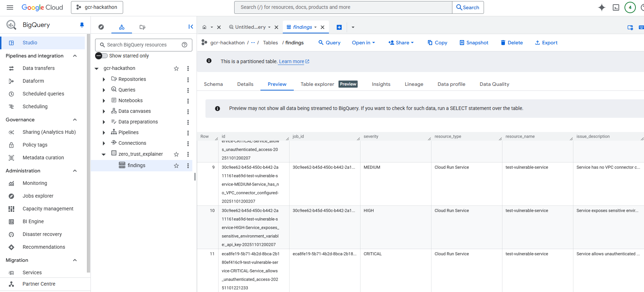The height and width of the screenshot is (292, 644).
Task: Add a new query tab with plus icon
Action: point(339,27)
